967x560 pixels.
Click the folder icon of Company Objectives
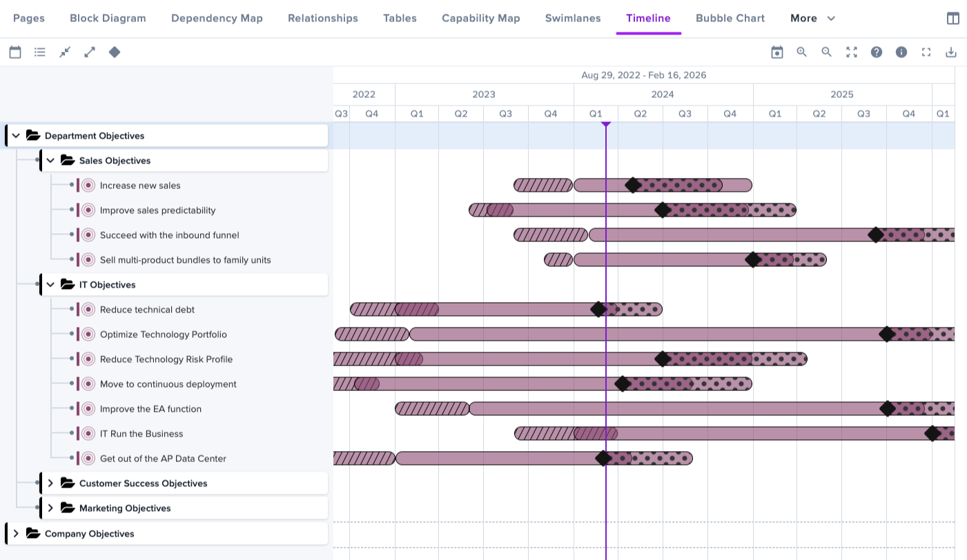[x=33, y=533]
